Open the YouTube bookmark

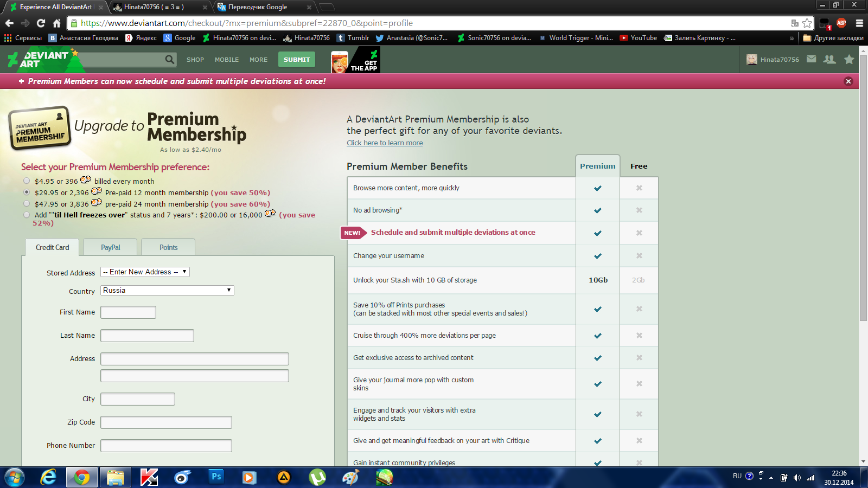click(639, 38)
